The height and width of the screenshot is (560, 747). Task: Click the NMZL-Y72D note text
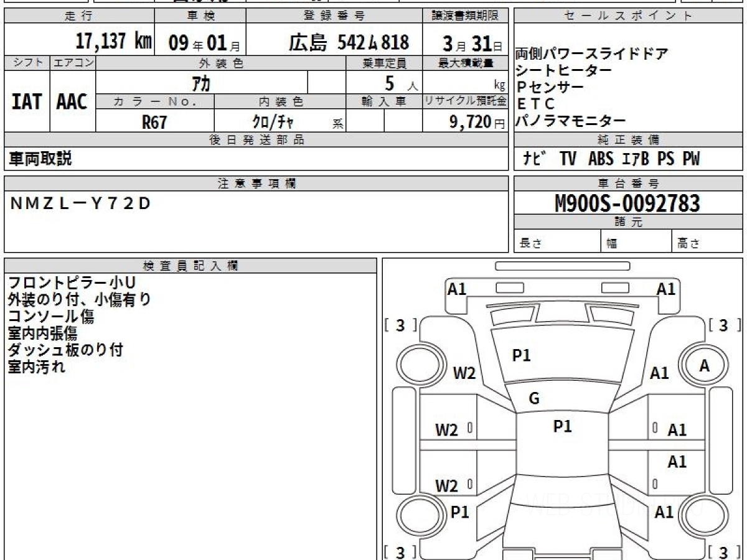coord(80,203)
